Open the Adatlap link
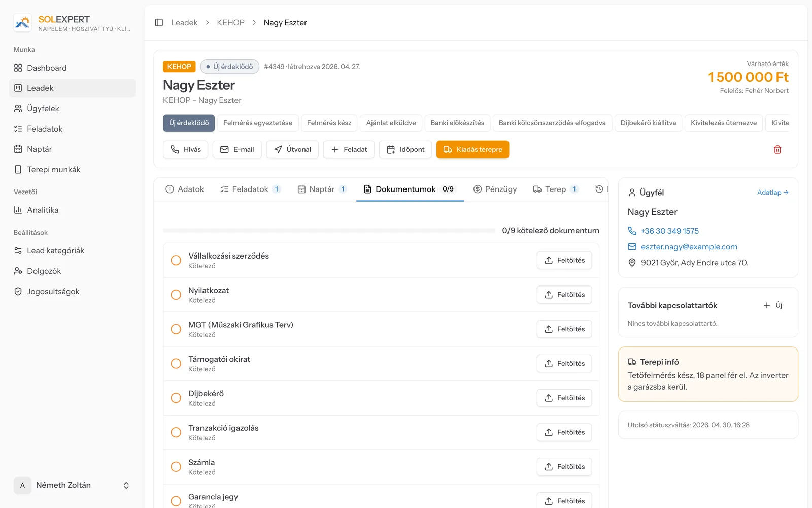The image size is (812, 508). pyautogui.click(x=773, y=193)
